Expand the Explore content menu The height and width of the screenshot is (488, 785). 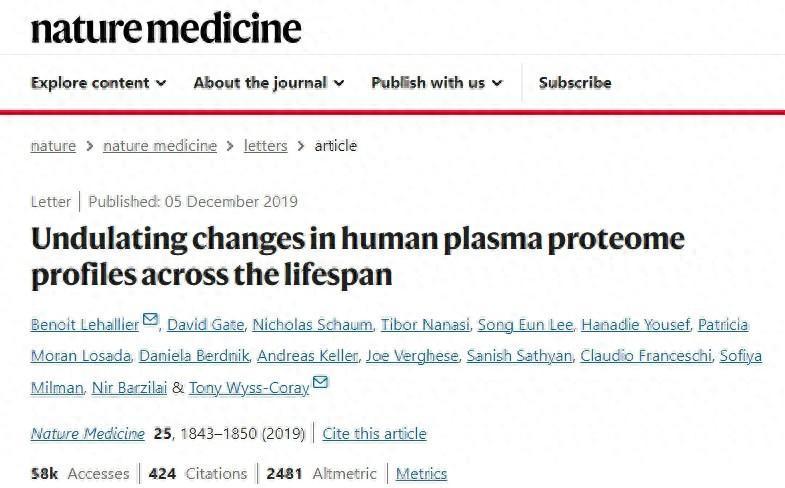click(98, 83)
